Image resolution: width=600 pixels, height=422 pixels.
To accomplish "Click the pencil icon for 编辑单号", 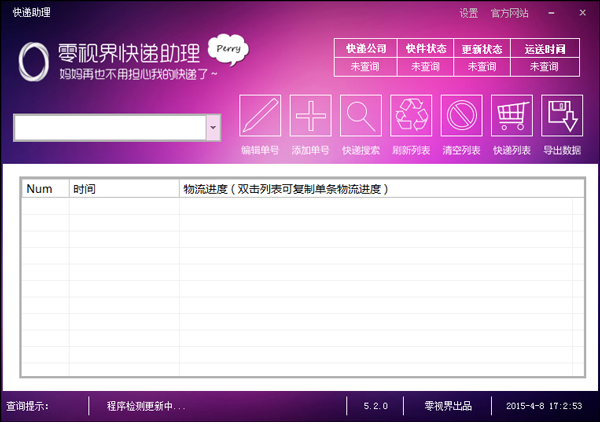I will click(260, 115).
